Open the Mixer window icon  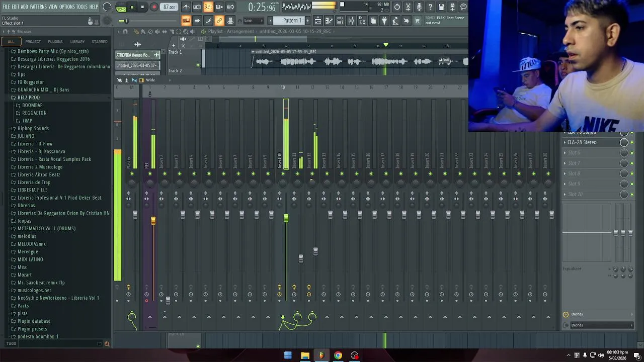[351, 21]
